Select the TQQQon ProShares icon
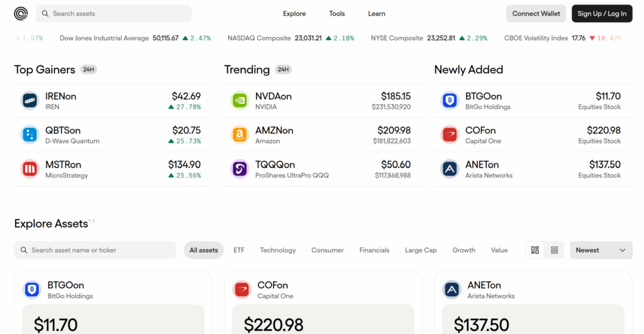Viewport: 644px width, 334px height. [240, 169]
